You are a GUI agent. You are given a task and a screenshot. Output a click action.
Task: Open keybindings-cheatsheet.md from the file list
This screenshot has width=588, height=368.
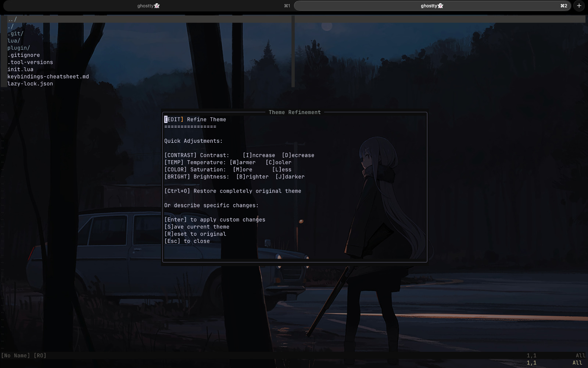click(x=48, y=76)
